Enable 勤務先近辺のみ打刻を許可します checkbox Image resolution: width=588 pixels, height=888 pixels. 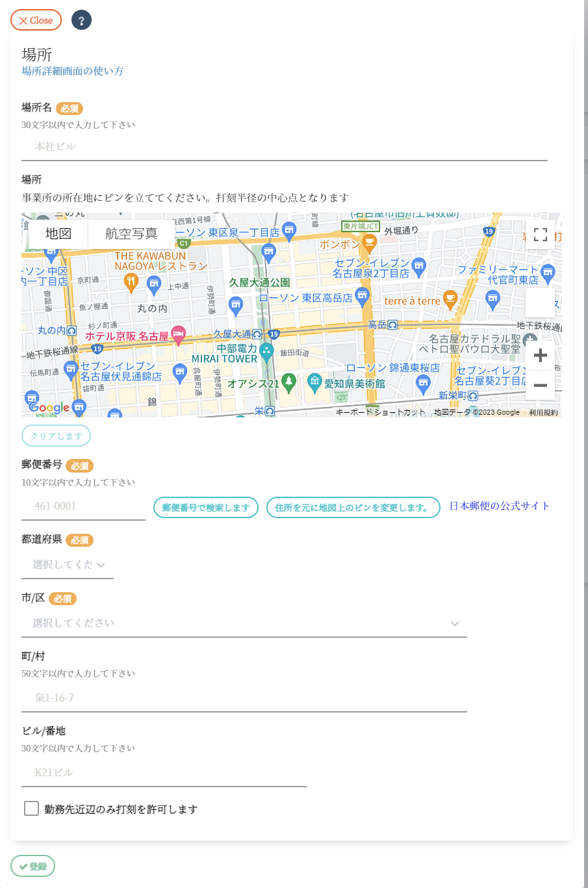coord(31,808)
